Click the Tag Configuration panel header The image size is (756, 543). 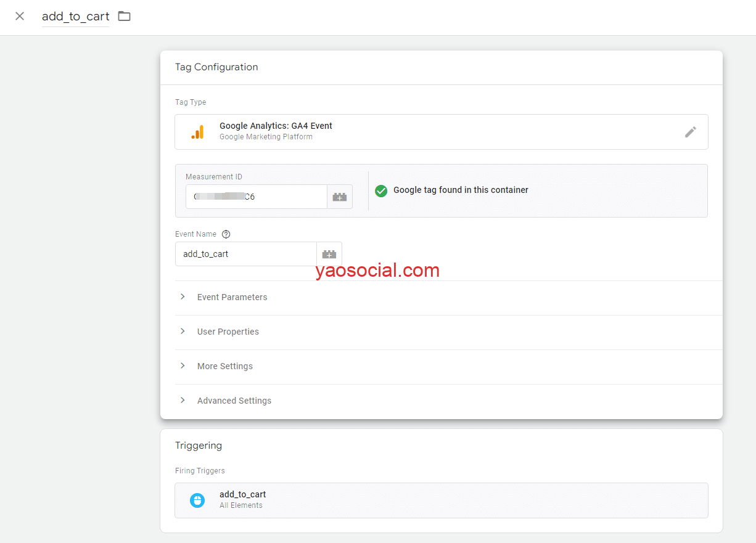point(216,67)
